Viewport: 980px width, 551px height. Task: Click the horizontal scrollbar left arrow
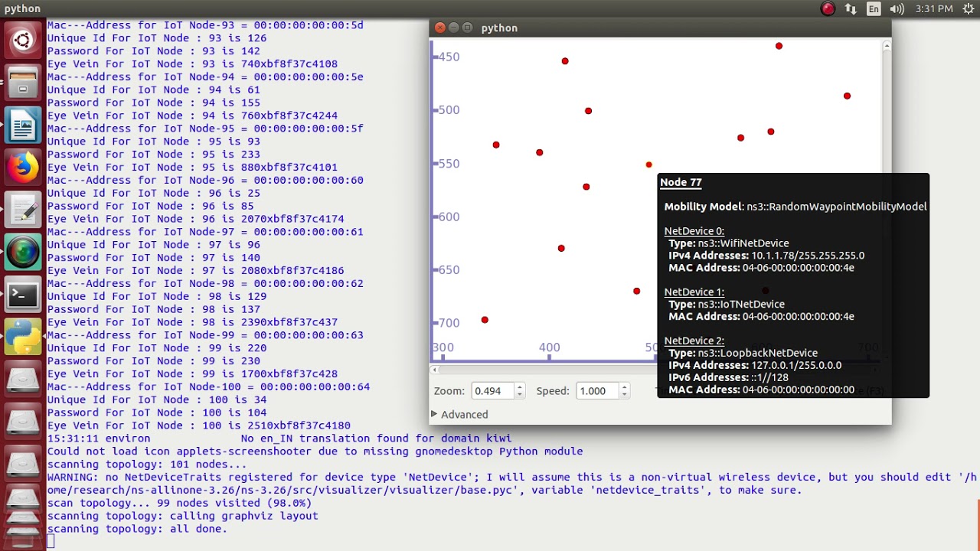(x=435, y=370)
